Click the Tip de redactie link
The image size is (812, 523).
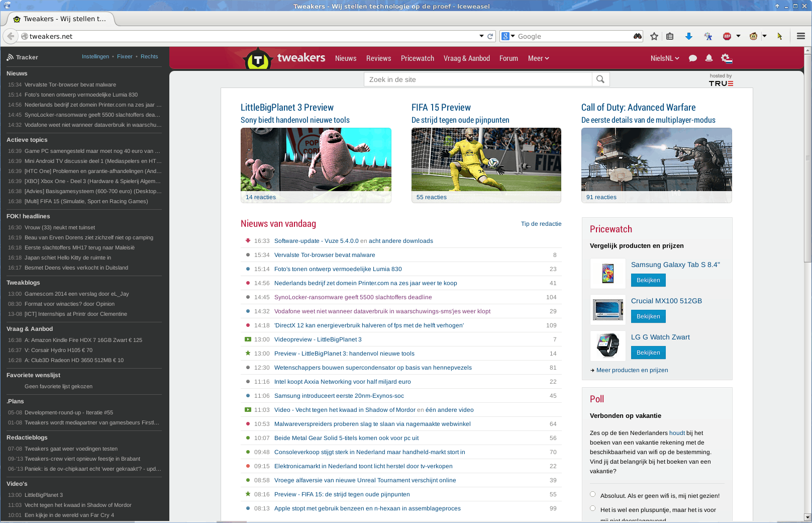pos(541,224)
